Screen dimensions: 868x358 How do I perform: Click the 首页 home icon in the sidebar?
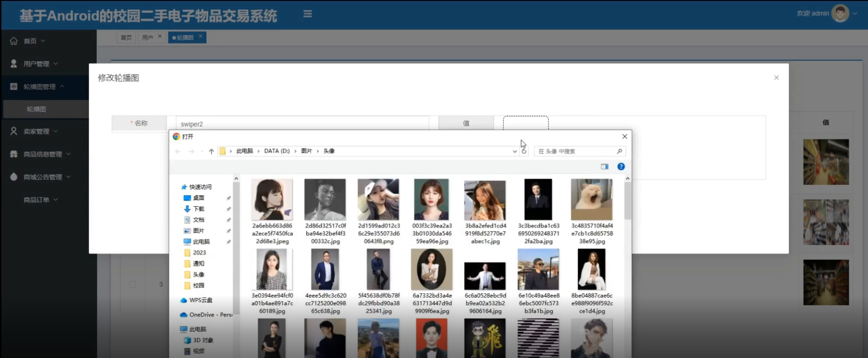(14, 41)
